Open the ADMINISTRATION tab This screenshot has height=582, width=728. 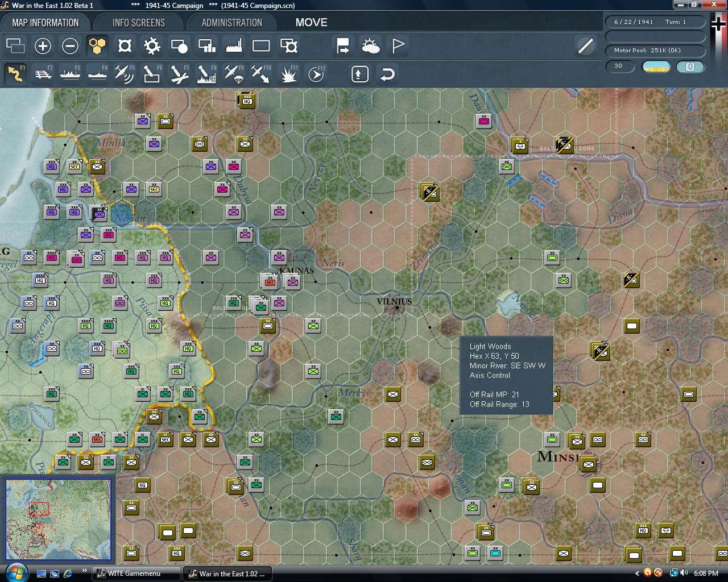coord(231,23)
